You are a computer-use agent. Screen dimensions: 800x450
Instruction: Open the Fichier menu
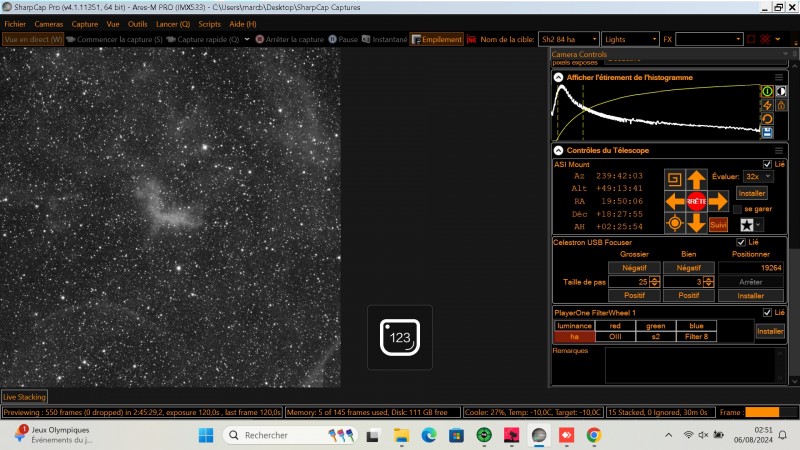point(15,24)
